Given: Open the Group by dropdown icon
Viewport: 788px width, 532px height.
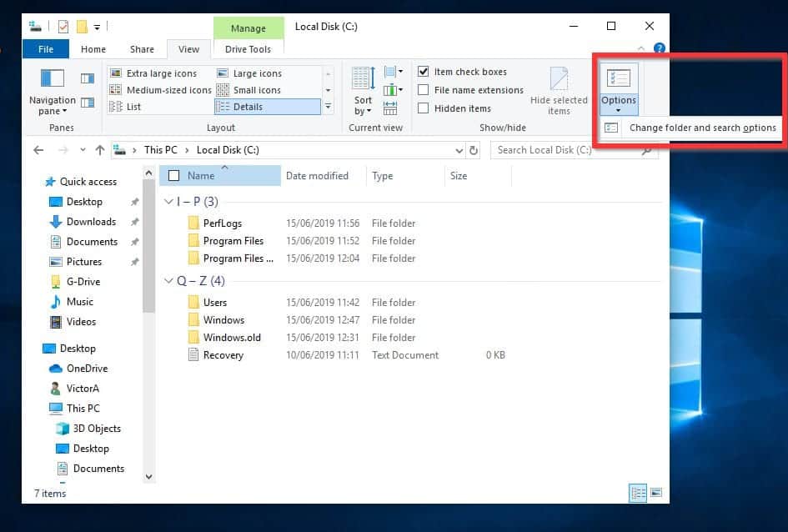Looking at the screenshot, I should tap(393, 72).
